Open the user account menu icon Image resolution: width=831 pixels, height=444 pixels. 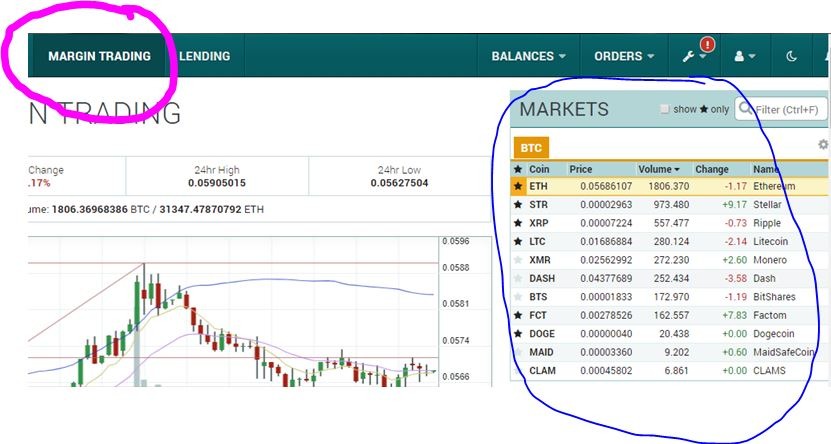pyautogui.click(x=739, y=56)
